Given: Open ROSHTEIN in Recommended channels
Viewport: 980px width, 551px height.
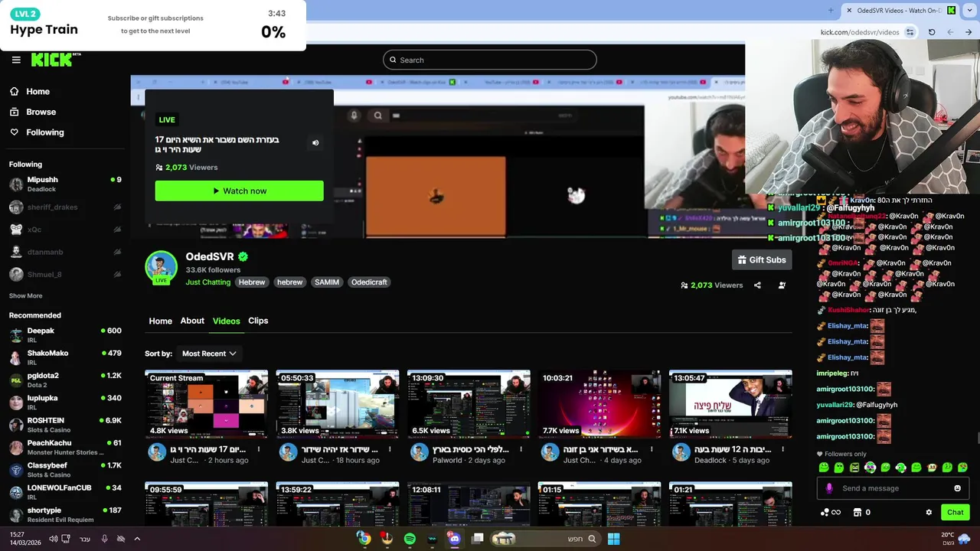Looking at the screenshot, I should [x=65, y=425].
